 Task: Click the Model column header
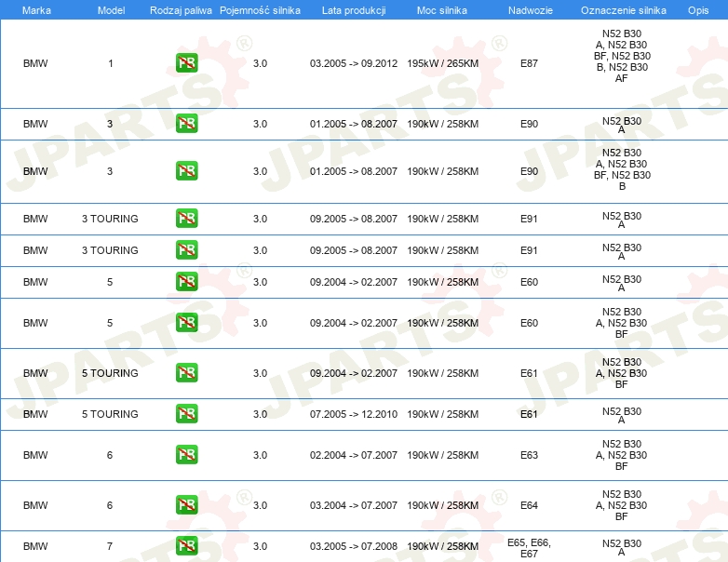click(x=111, y=10)
